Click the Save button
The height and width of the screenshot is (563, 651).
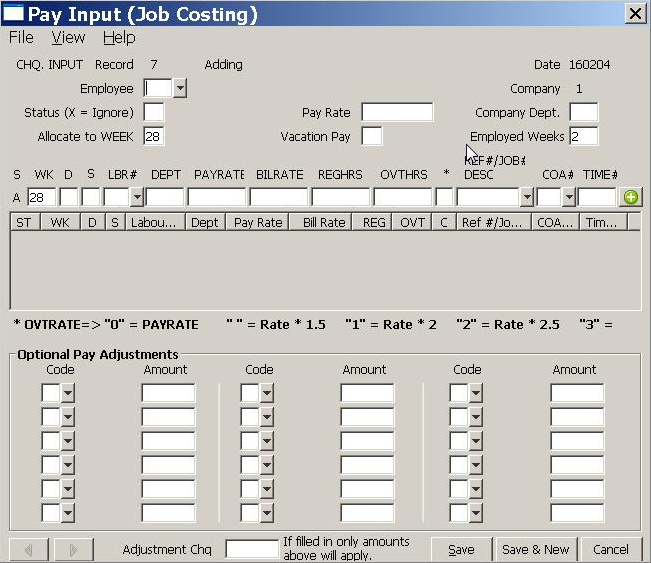pyautogui.click(x=461, y=550)
